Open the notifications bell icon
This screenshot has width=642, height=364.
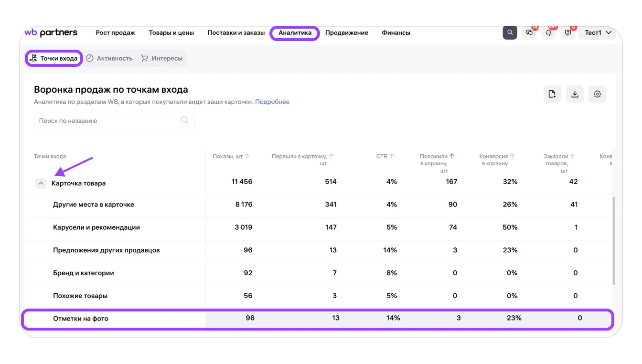pyautogui.click(x=549, y=32)
